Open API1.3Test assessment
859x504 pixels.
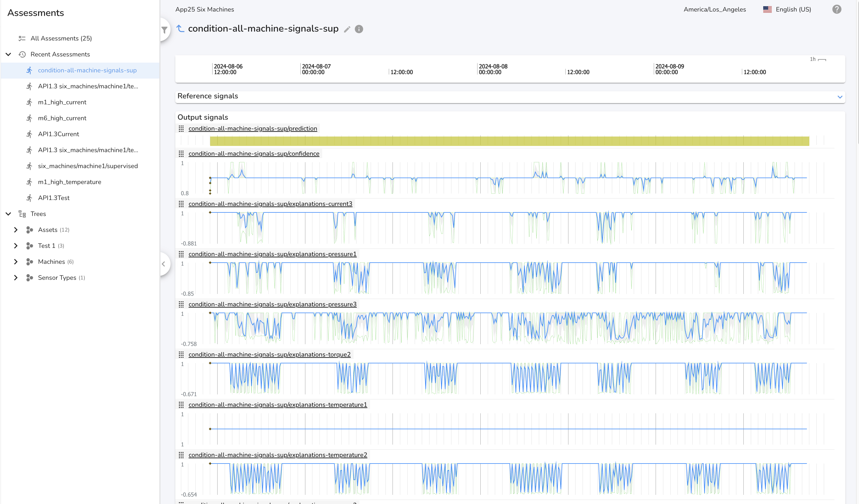pos(54,198)
